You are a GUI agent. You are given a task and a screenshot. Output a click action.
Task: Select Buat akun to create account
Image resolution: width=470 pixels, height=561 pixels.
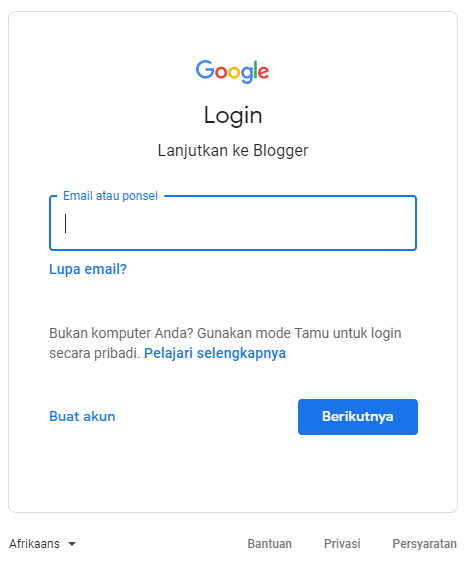(82, 416)
